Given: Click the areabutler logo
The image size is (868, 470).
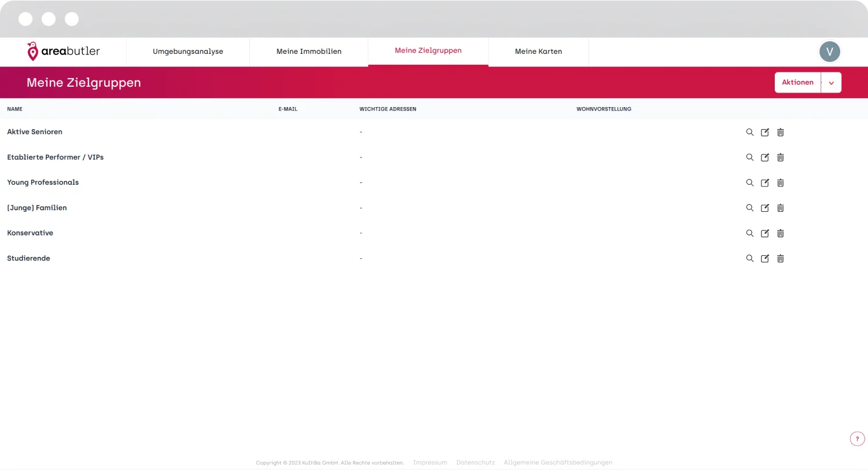Looking at the screenshot, I should point(63,52).
